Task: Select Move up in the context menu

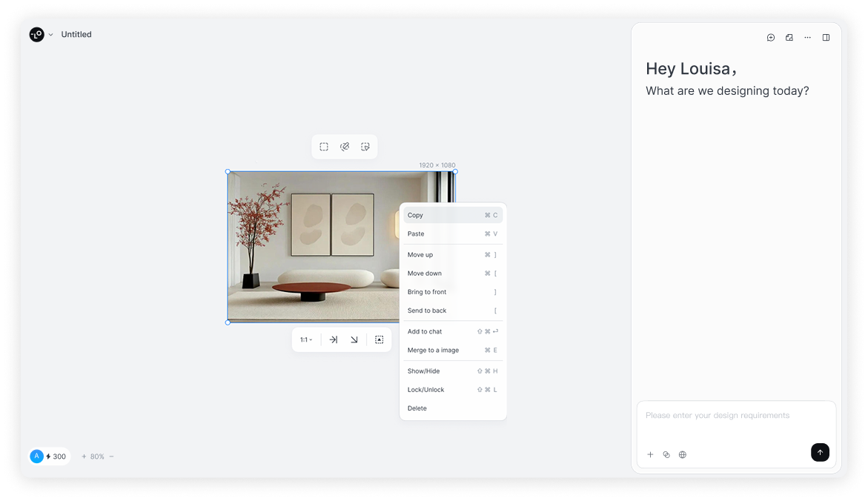Action: coord(453,255)
